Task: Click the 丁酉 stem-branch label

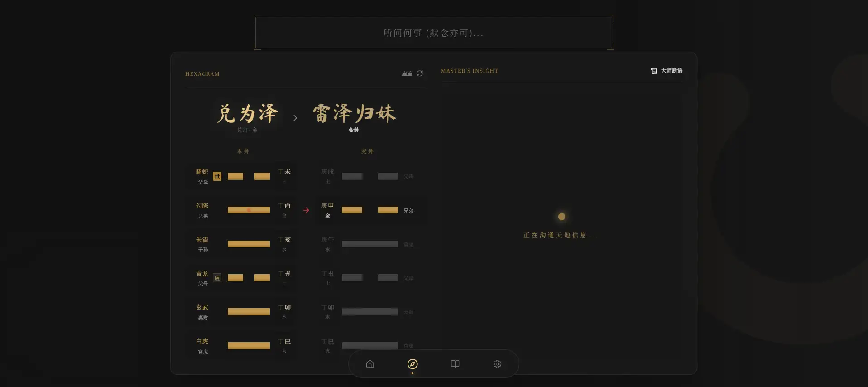Action: 284,206
